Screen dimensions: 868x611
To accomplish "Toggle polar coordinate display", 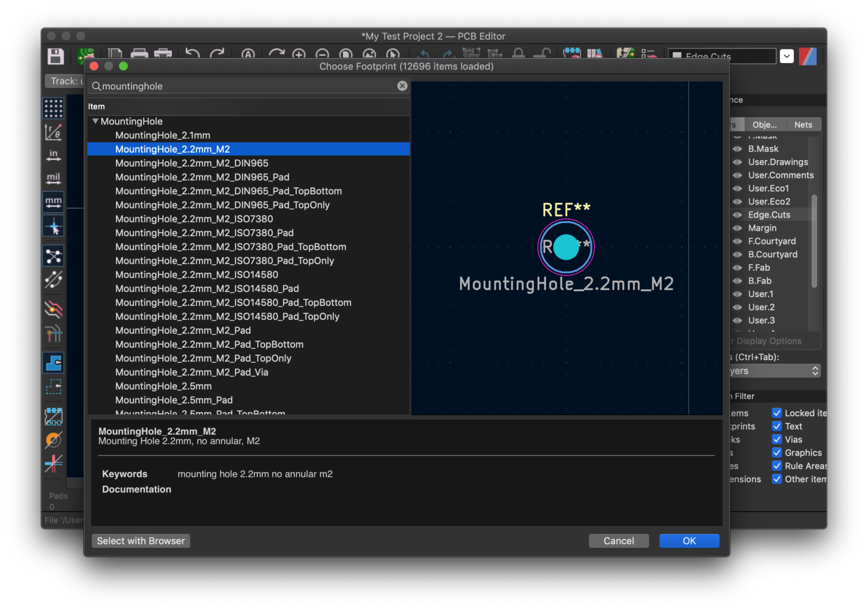I will click(53, 132).
